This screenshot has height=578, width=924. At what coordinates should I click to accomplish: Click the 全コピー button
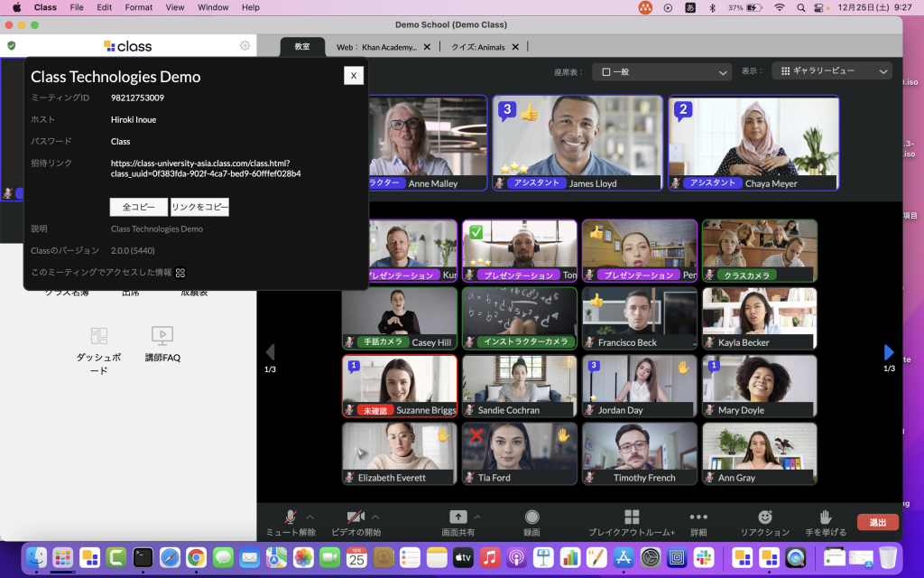pos(138,207)
